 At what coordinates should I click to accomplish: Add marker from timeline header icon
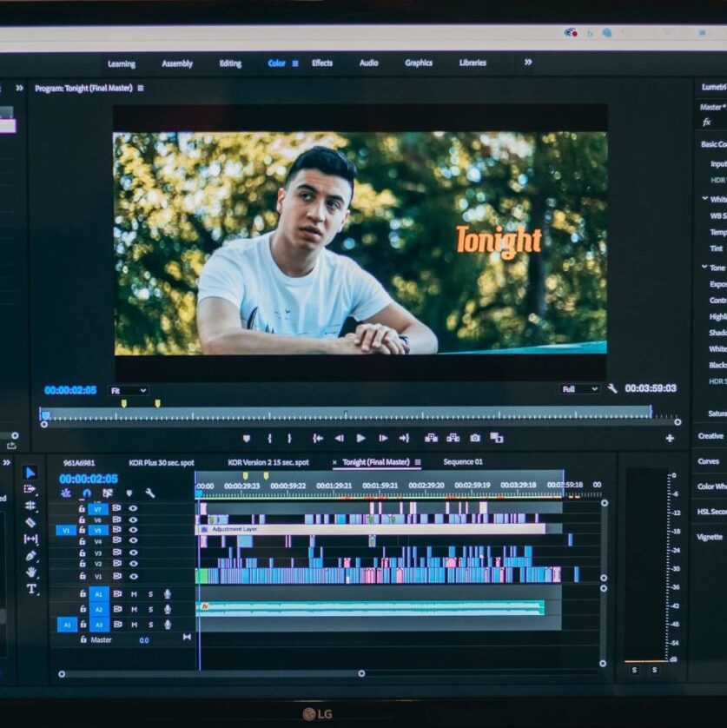[x=129, y=493]
